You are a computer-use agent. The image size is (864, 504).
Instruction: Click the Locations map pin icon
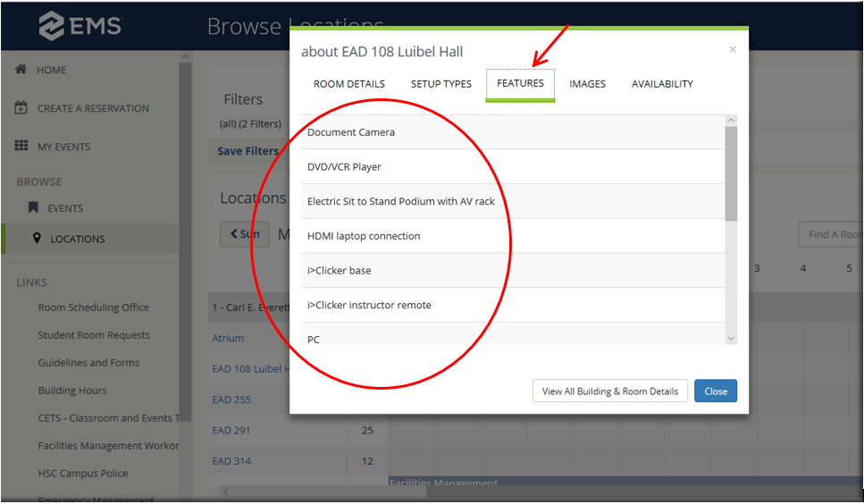tap(37, 239)
